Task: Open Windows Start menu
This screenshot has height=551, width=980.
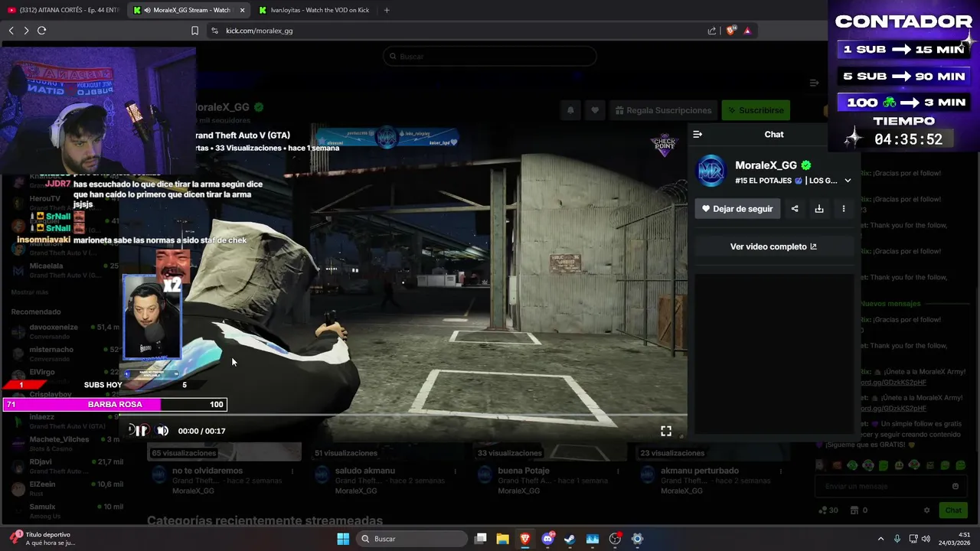Action: (343, 539)
